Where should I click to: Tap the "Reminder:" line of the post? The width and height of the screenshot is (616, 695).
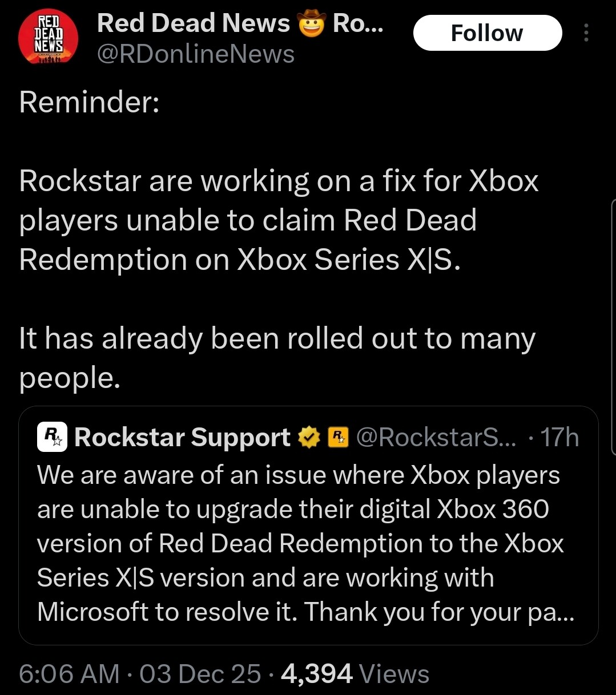pyautogui.click(x=89, y=102)
